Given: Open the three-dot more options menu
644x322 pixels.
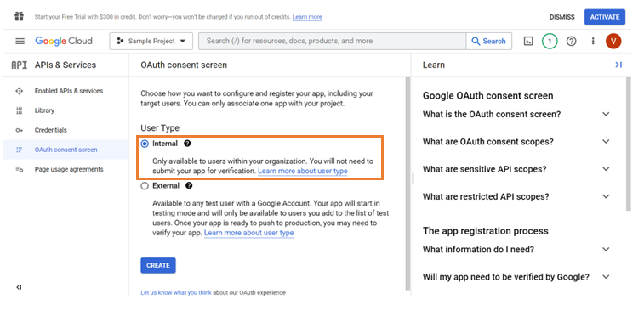Looking at the screenshot, I should click(593, 41).
